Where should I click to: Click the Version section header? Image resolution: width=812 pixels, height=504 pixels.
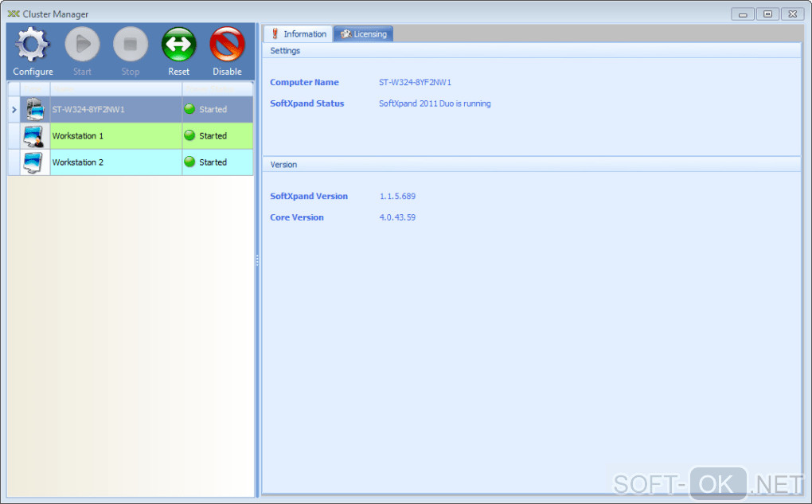tap(531, 165)
